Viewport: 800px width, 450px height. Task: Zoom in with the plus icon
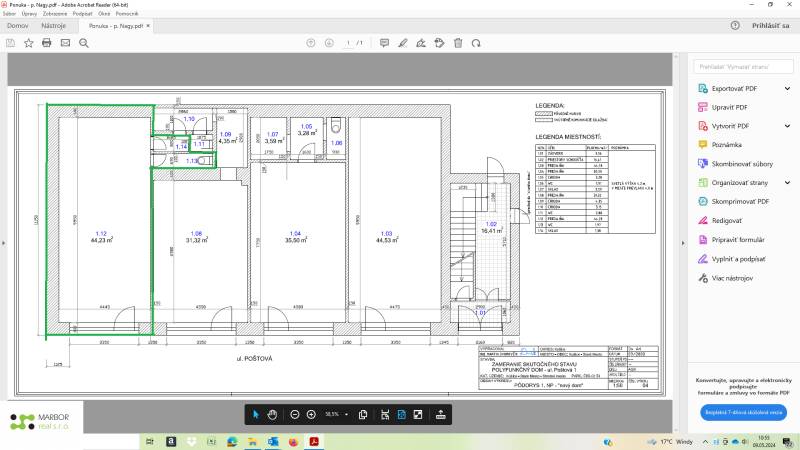311,414
